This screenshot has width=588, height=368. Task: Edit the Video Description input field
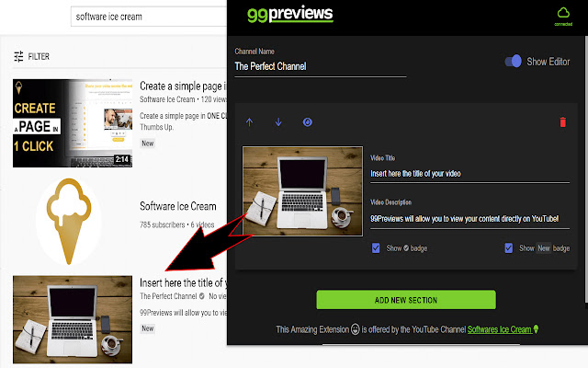click(469, 219)
